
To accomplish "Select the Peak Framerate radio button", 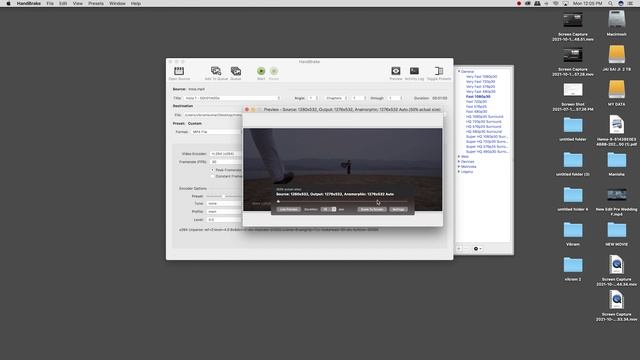I will point(213,170).
